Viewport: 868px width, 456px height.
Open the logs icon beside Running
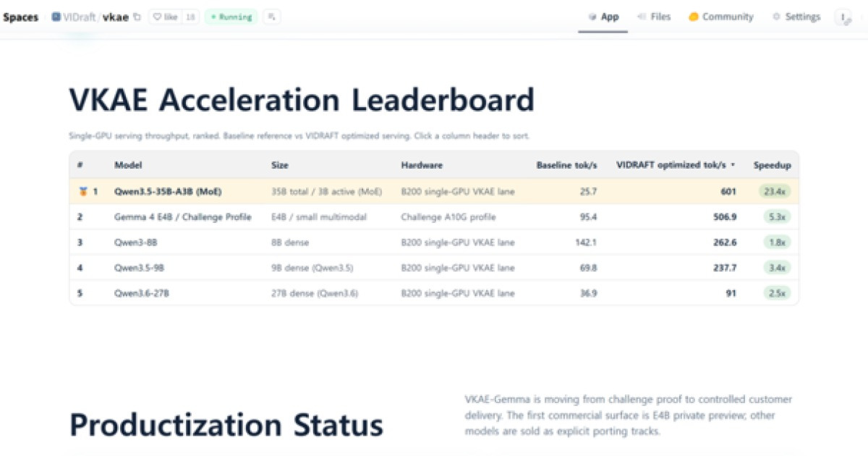[x=271, y=17]
